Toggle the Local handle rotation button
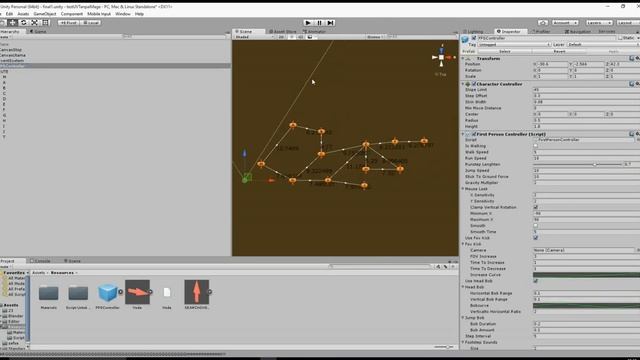Viewport: 640px width, 360px height. (x=91, y=23)
